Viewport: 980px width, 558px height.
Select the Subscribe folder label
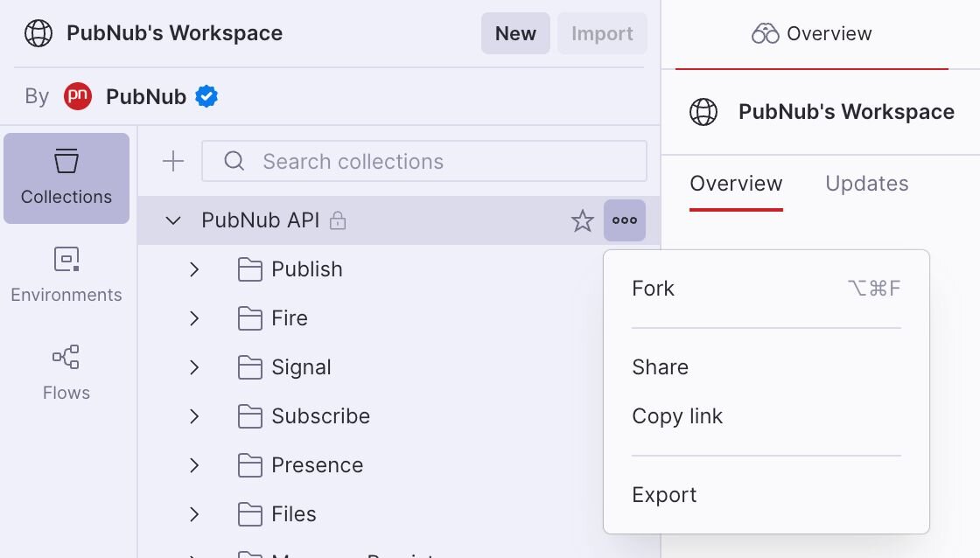(320, 416)
